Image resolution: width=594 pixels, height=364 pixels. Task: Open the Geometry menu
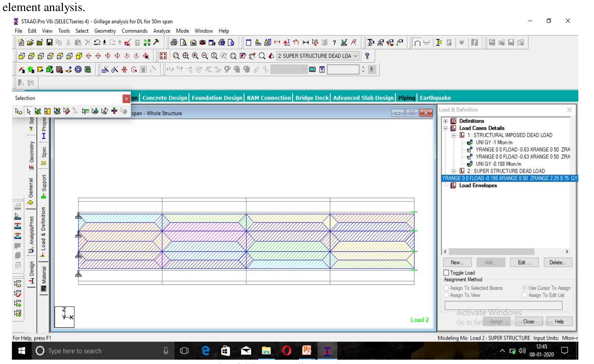click(x=105, y=31)
